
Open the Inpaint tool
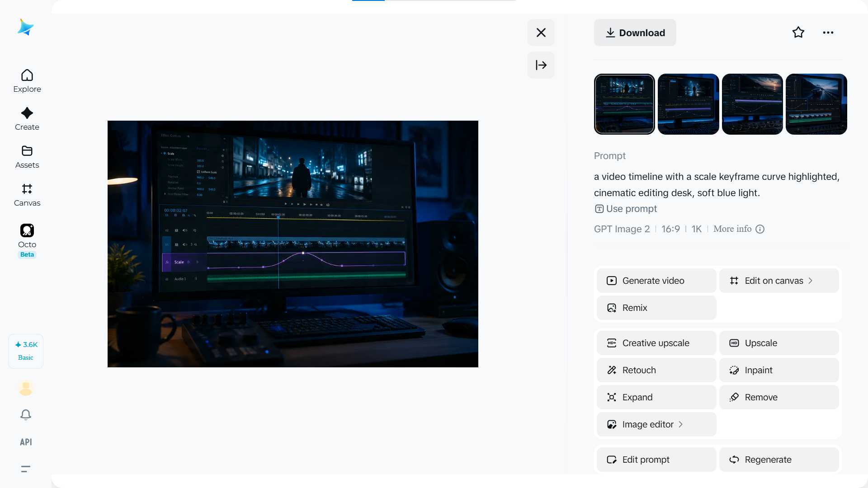coord(779,370)
